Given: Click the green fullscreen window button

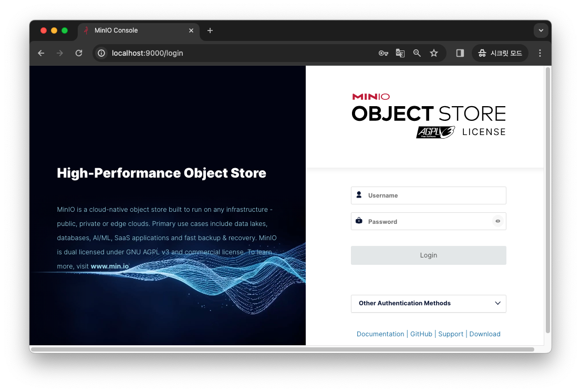Looking at the screenshot, I should [65, 30].
